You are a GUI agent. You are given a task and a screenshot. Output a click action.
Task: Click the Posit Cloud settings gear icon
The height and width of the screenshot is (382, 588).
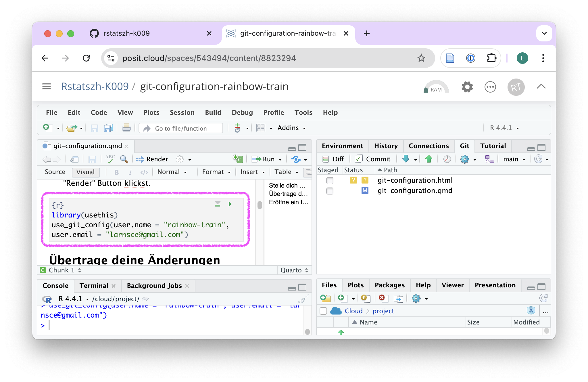click(467, 87)
